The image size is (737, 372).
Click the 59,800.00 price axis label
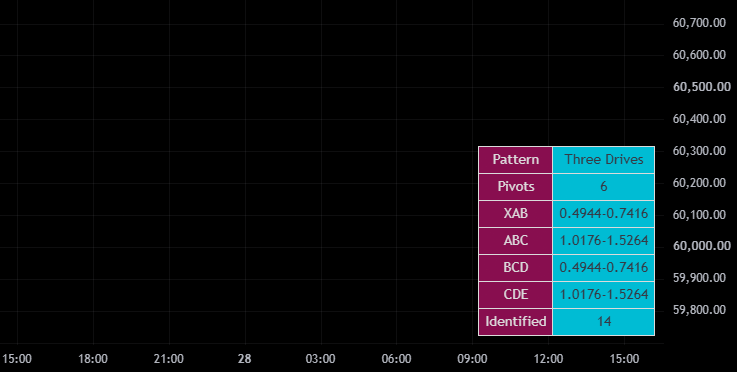click(699, 310)
